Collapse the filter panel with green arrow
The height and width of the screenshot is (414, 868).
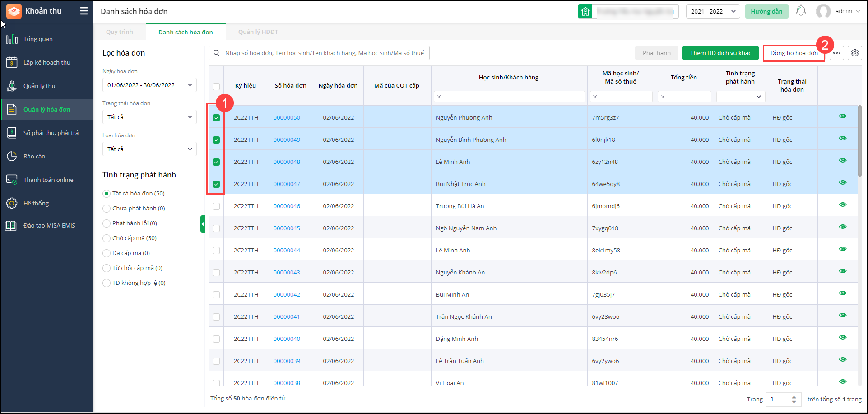(x=203, y=224)
